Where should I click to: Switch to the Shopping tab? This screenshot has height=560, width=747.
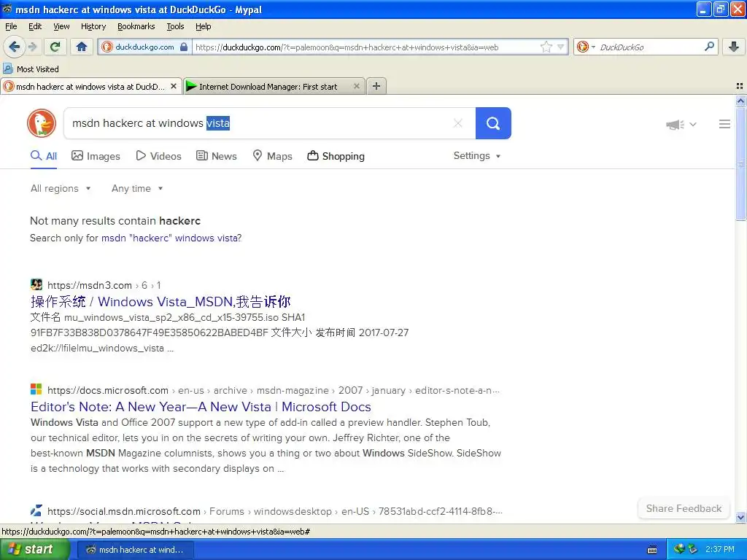pos(336,156)
